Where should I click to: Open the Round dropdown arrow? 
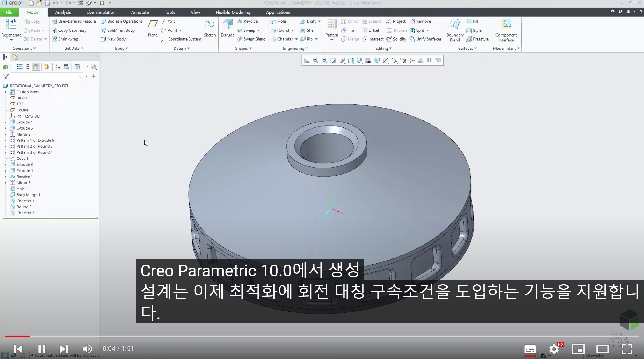coord(293,30)
